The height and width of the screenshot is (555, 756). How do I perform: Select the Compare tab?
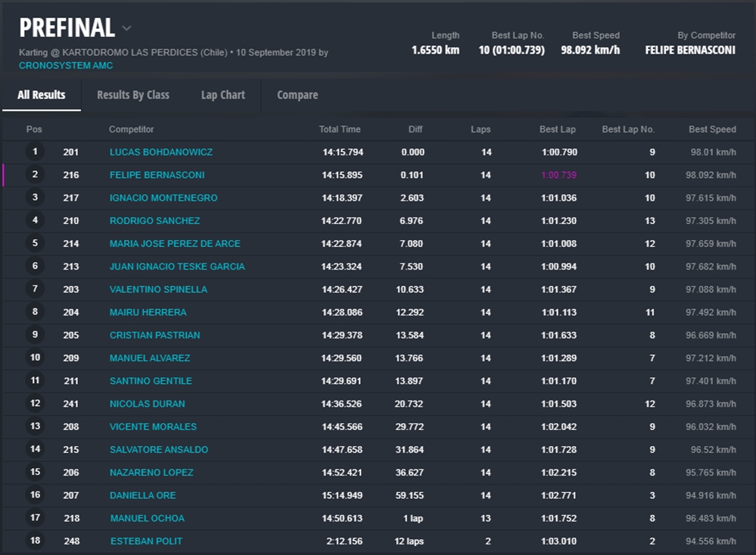tap(297, 95)
